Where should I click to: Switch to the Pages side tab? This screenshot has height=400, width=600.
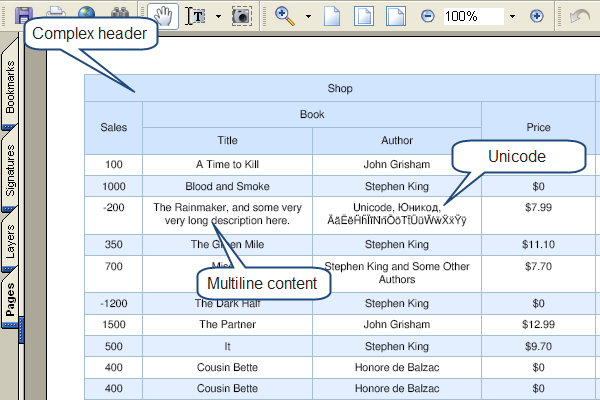click(10, 299)
